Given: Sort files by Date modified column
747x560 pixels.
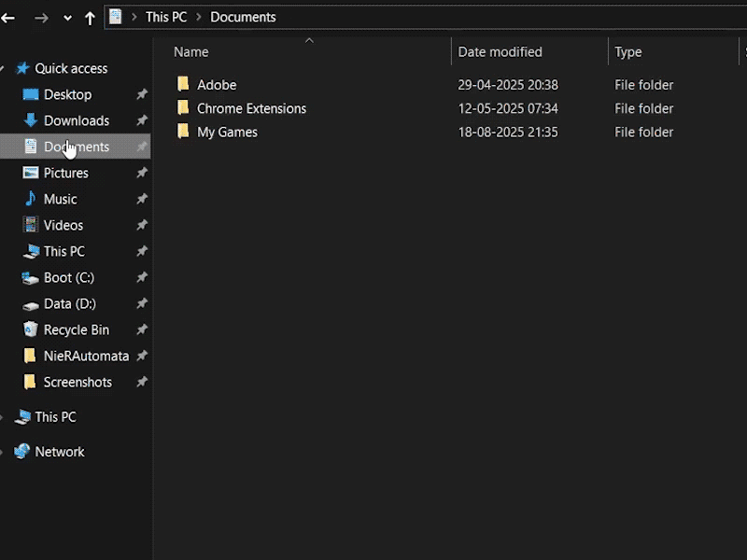Looking at the screenshot, I should [x=500, y=52].
